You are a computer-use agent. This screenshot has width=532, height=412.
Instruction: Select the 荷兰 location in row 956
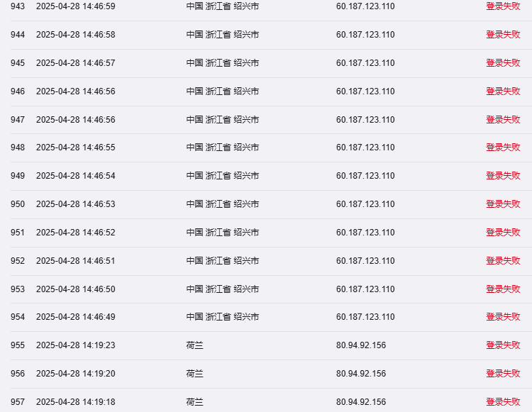point(195,373)
